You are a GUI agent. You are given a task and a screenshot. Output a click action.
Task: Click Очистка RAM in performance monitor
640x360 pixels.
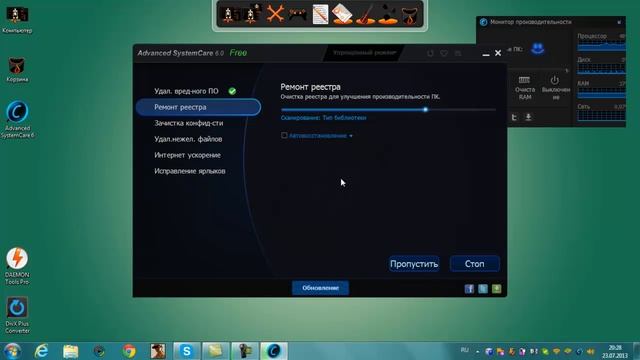click(524, 88)
